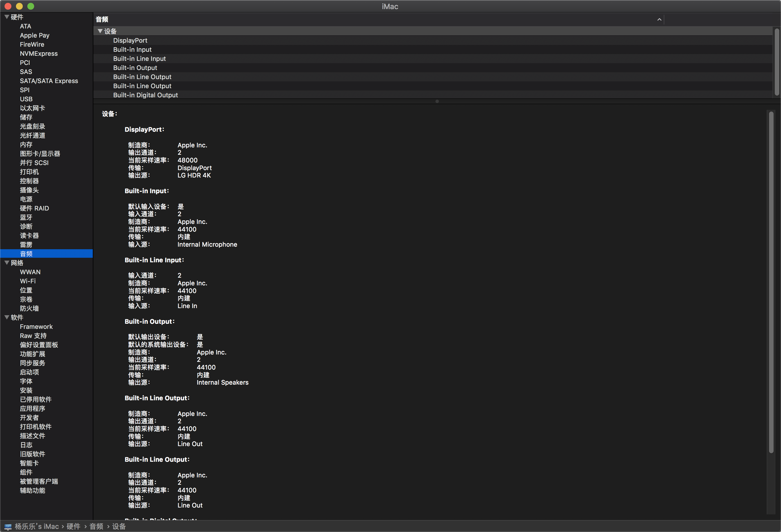
Task: Click the iMac computer icon in path bar
Action: pos(8,527)
